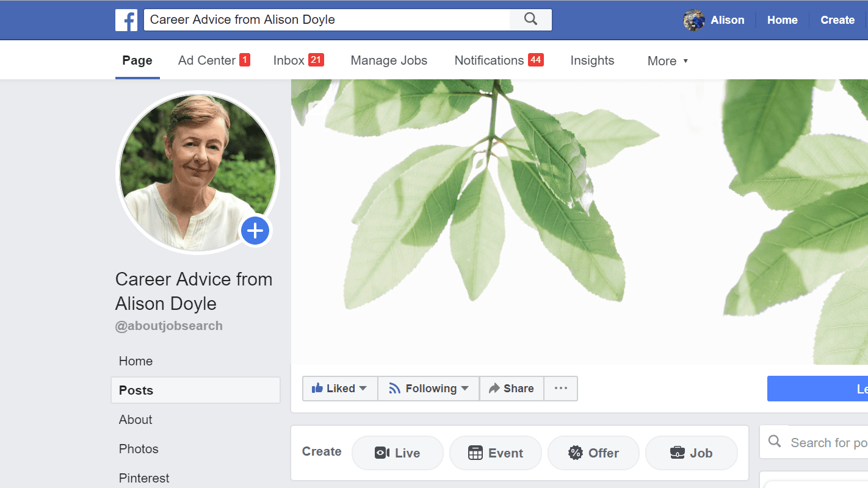
Task: Click the page title Career Advice from Alison Doyle
Action: [x=193, y=291]
